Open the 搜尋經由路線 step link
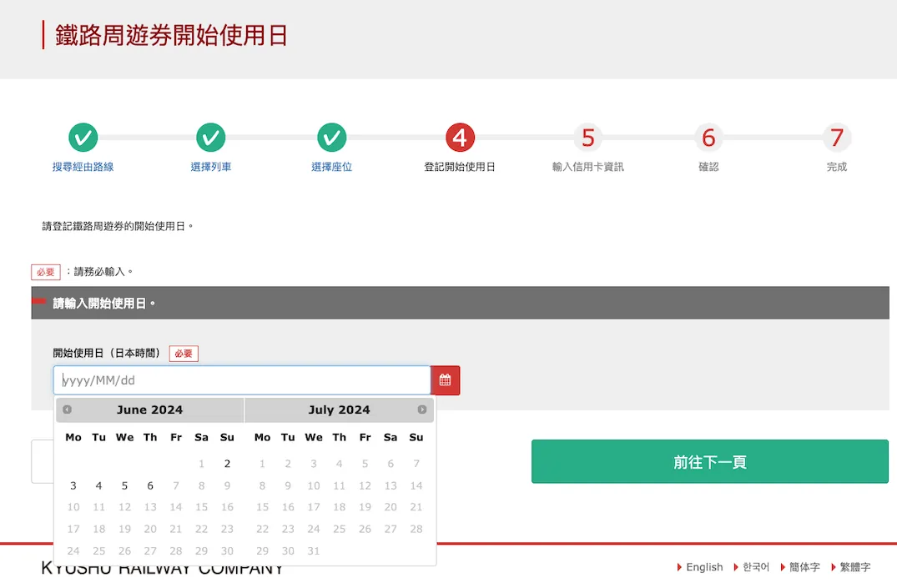This screenshot has height=588, width=897. pos(83,167)
